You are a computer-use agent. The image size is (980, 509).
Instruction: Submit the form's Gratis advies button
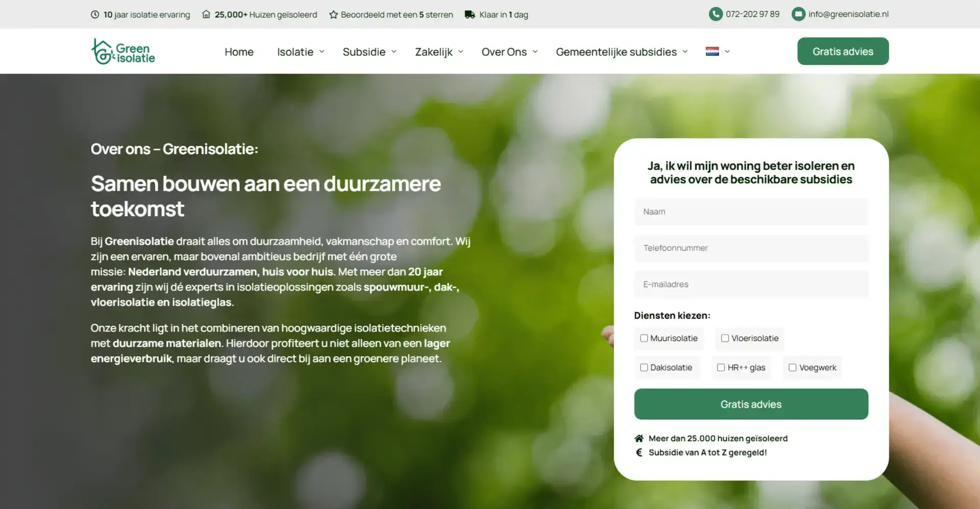751,404
